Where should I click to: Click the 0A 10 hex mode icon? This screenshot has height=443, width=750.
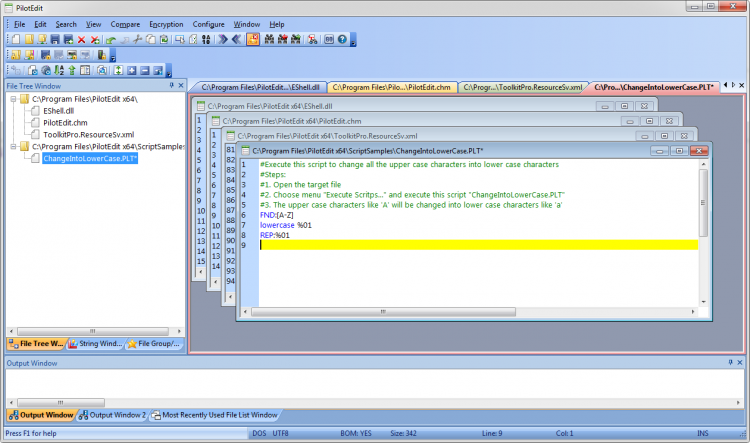pyautogui.click(x=206, y=39)
